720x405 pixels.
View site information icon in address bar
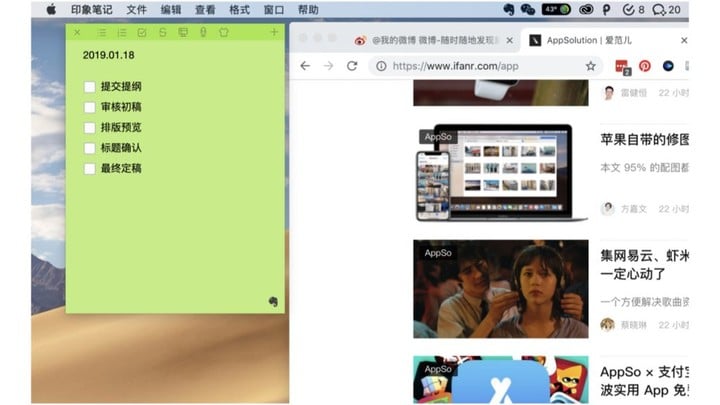click(381, 66)
